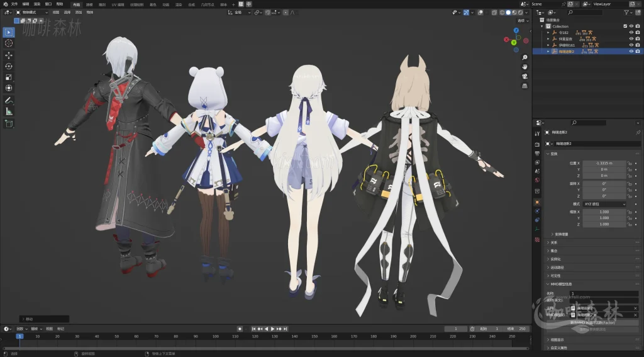Open the Physics properties tab
The height and width of the screenshot is (357, 644).
pyautogui.click(x=537, y=211)
